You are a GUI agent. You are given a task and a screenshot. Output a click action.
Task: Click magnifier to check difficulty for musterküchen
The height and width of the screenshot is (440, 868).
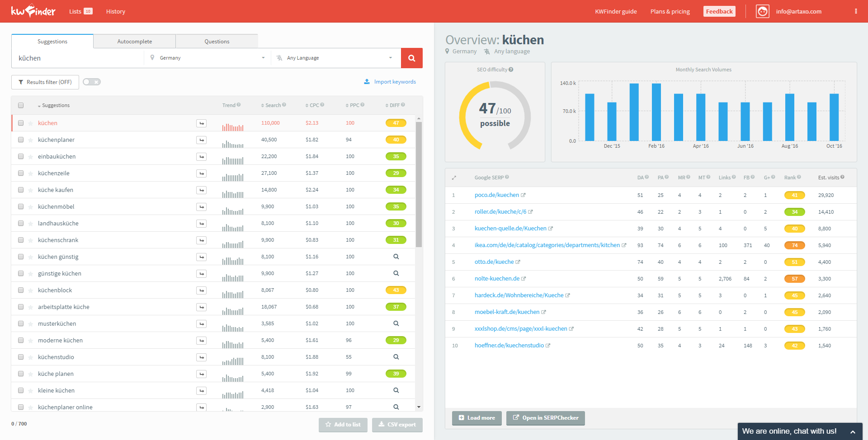point(396,323)
